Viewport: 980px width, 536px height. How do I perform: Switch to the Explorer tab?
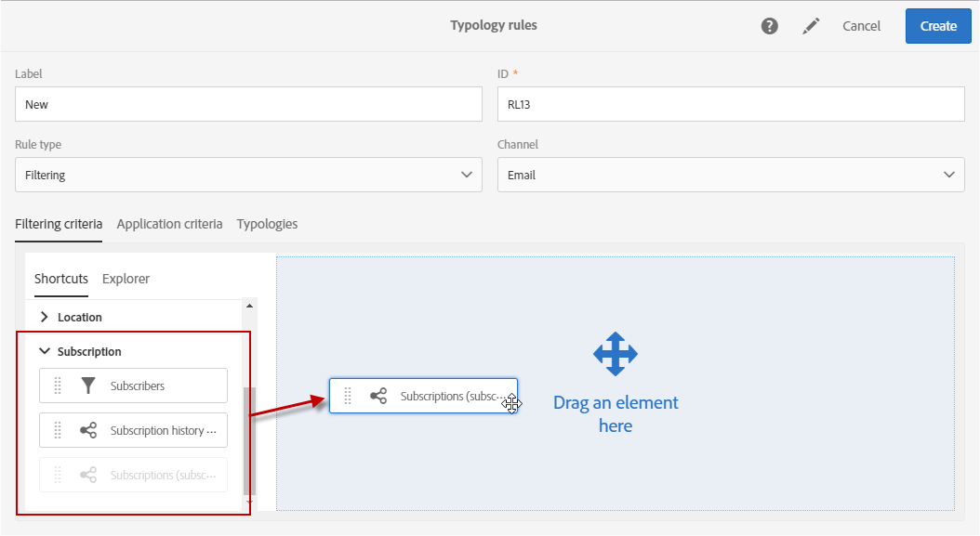[x=126, y=279]
